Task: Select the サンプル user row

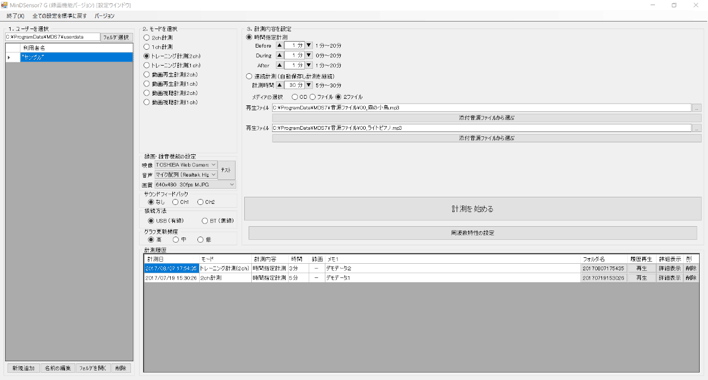Action: 76,57
